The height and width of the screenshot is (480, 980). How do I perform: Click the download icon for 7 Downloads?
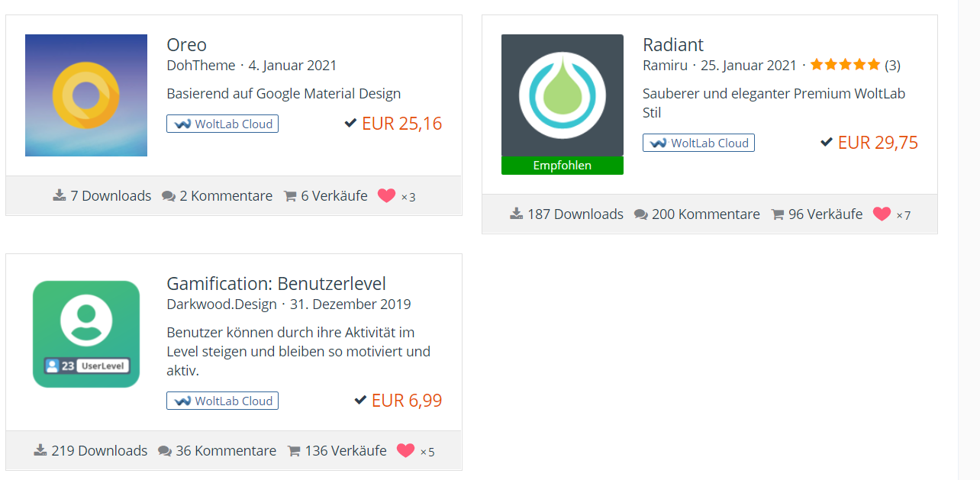(60, 196)
